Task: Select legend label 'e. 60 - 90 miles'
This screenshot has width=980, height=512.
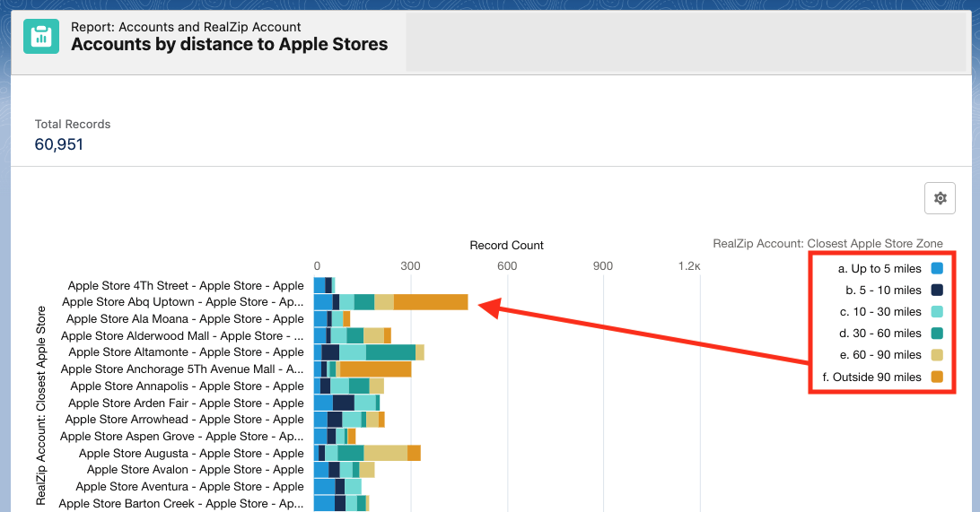Action: click(880, 355)
